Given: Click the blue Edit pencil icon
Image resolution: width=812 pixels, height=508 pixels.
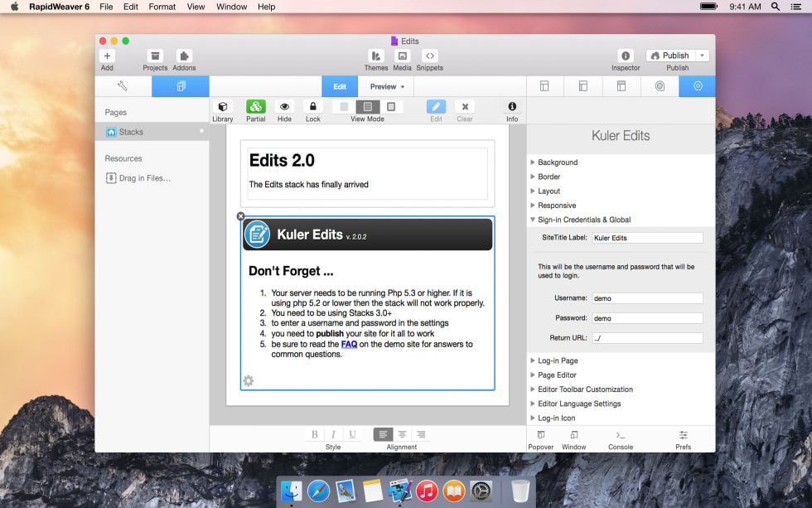Looking at the screenshot, I should click(436, 107).
